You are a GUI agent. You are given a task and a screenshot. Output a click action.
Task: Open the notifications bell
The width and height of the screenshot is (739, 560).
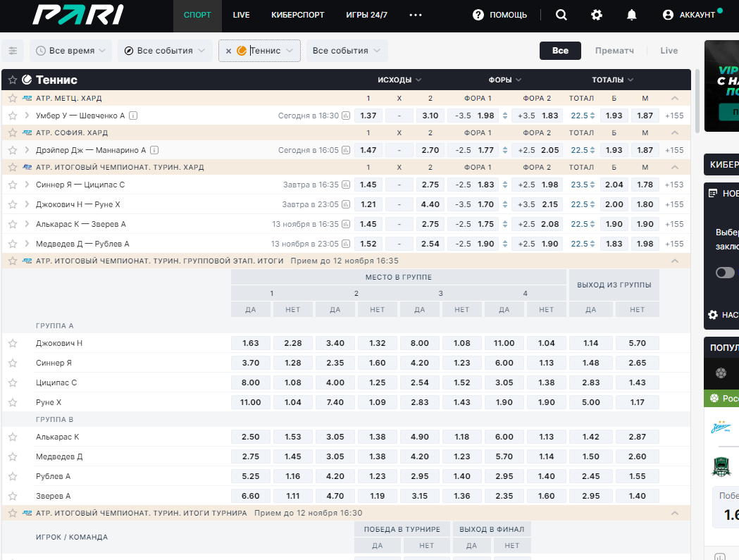click(631, 15)
